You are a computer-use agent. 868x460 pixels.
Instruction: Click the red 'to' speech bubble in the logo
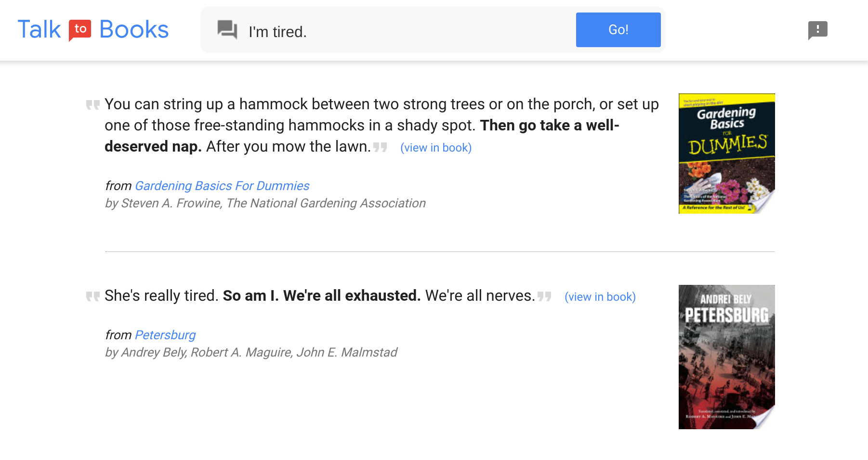click(80, 29)
